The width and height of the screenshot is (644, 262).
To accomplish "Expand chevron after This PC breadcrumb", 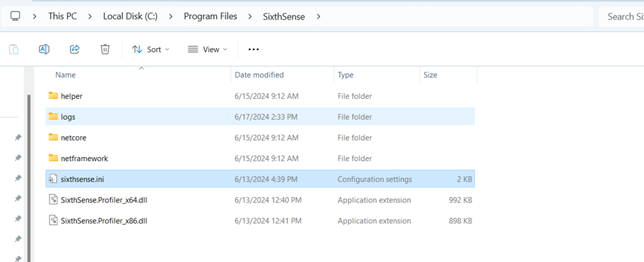I will pyautogui.click(x=90, y=16).
